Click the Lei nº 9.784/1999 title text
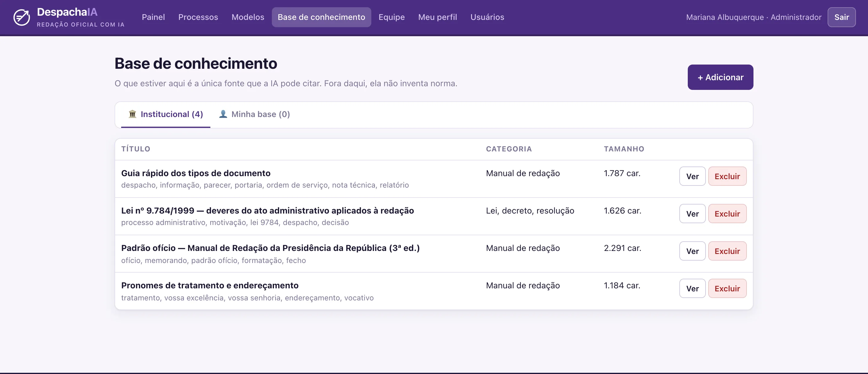 tap(268, 211)
